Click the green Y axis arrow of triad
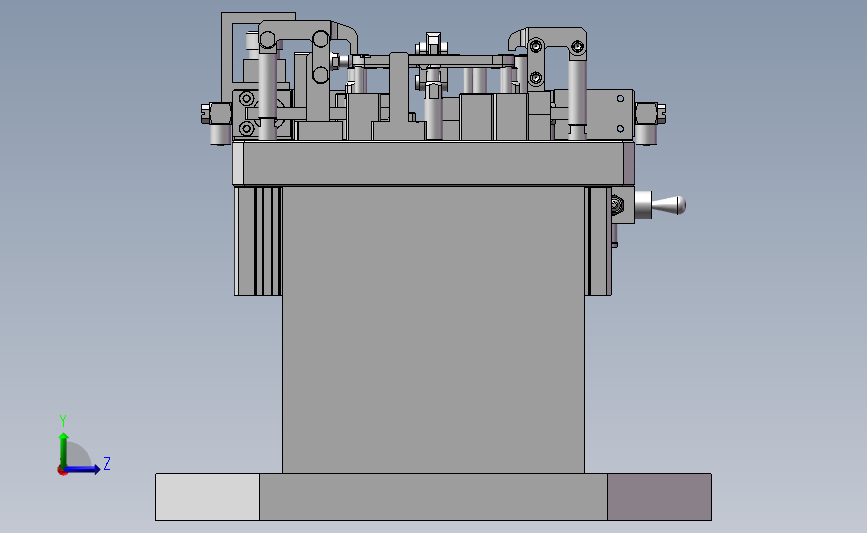The height and width of the screenshot is (533, 867). 64,449
